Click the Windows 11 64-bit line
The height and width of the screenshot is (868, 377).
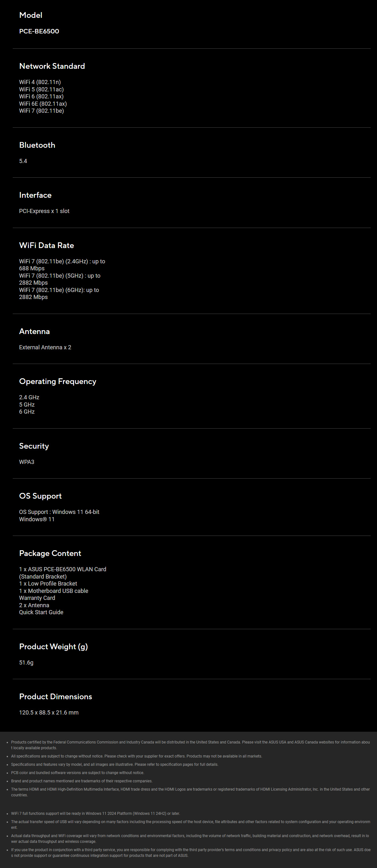click(x=59, y=512)
